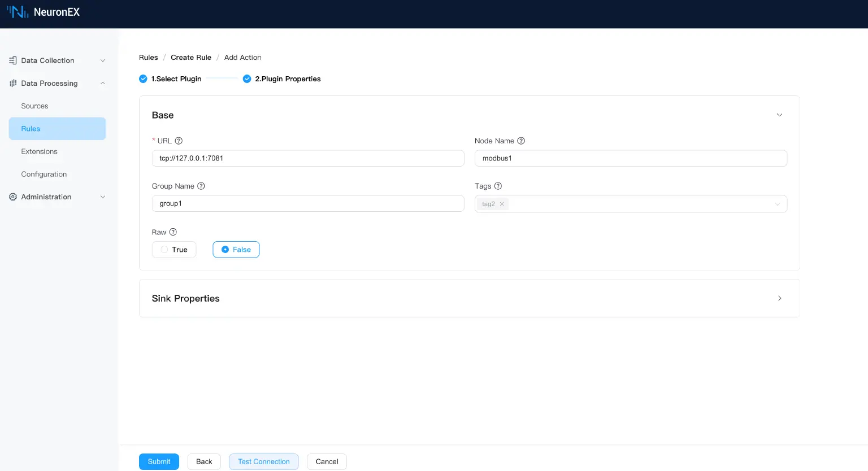Click the Data Collection sidebar icon
This screenshot has height=471, width=868.
pos(13,60)
